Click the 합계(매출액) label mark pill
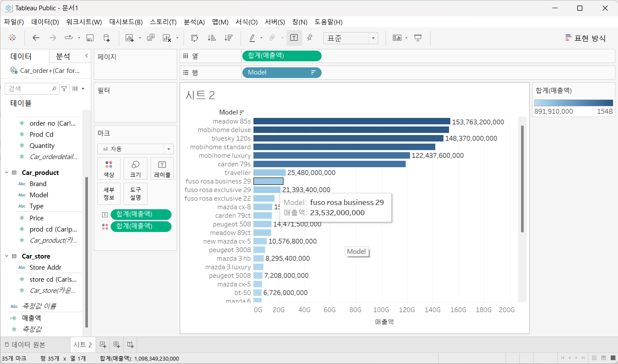618x364 pixels. tap(141, 214)
